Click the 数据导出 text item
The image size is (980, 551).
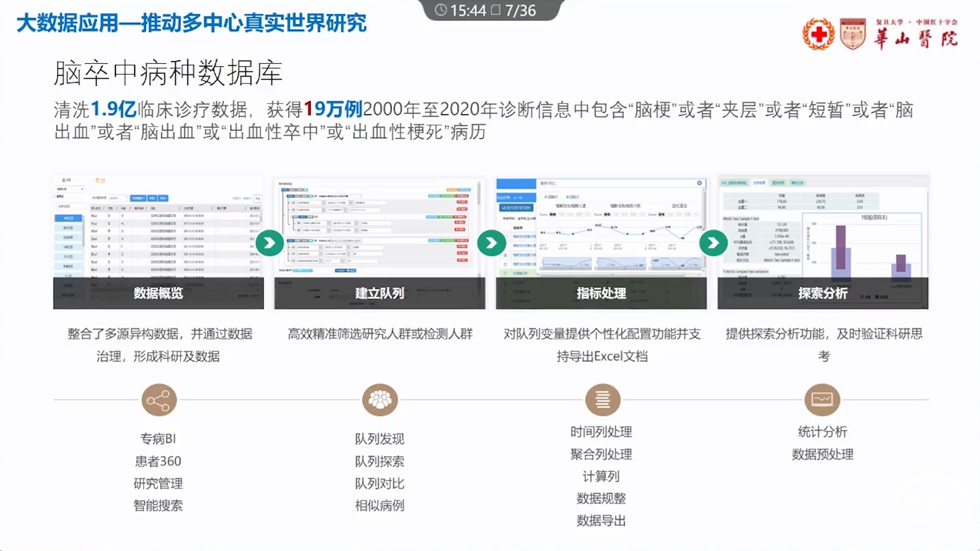click(601, 520)
